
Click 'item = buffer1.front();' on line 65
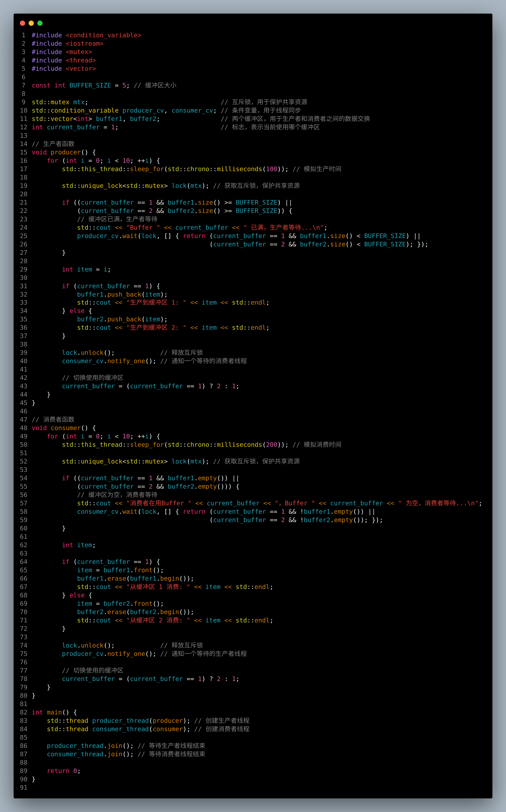(x=120, y=570)
